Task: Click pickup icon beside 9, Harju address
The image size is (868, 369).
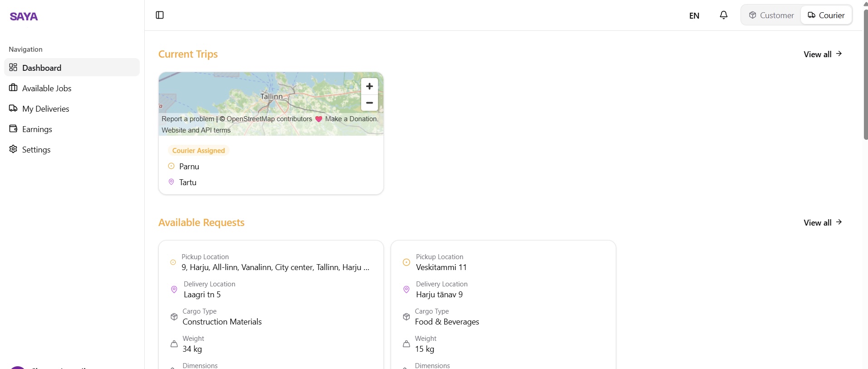Action: pyautogui.click(x=173, y=262)
